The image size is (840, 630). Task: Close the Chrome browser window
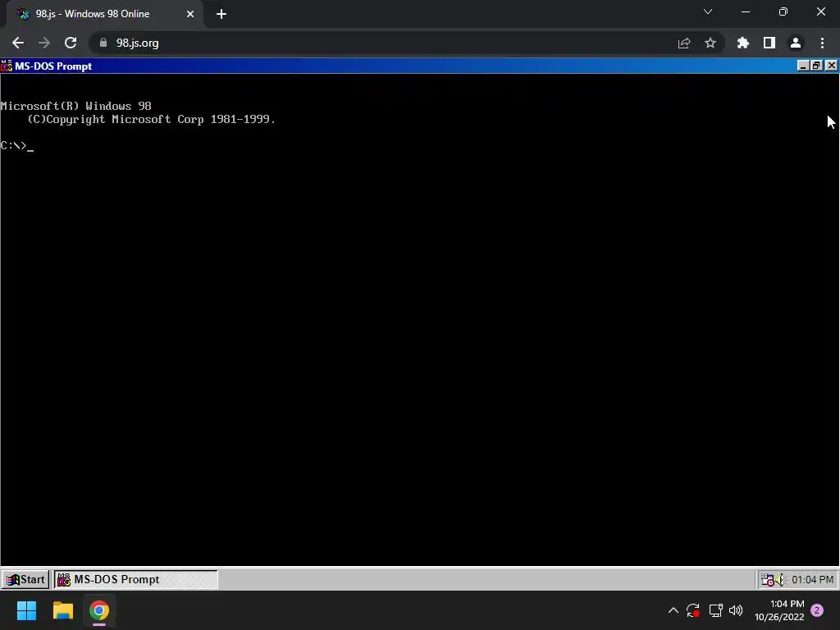[x=820, y=11]
